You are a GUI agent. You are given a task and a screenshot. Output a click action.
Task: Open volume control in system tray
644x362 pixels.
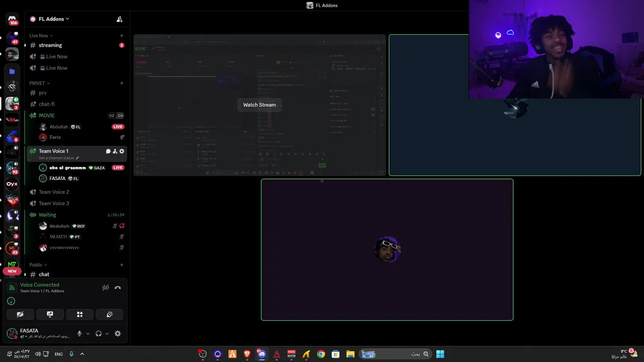pos(38,354)
